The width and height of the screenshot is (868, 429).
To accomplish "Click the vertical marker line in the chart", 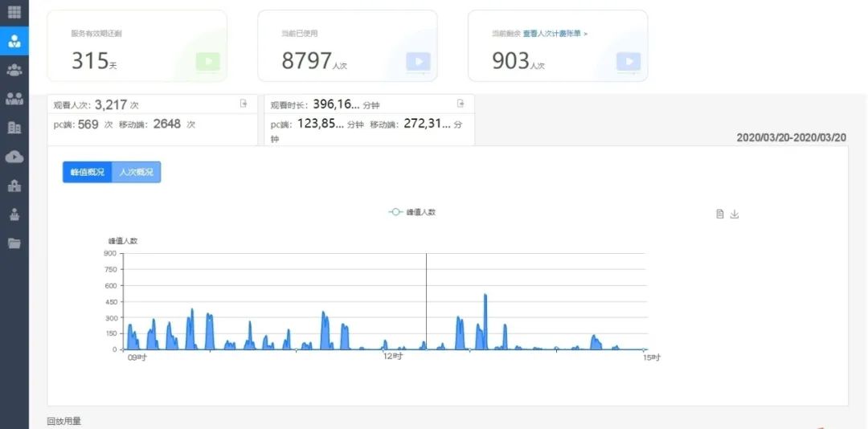I will tap(426, 302).
